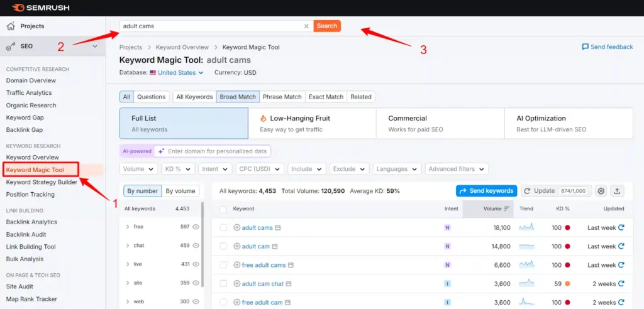Clear the search field with the X
The width and height of the screenshot is (644, 309).
306,26
